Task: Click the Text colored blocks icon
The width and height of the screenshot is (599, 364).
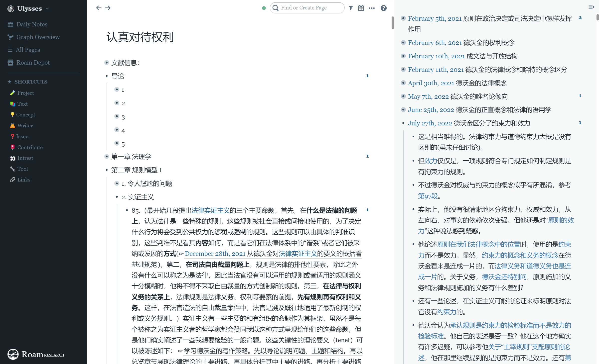Action: tap(12, 104)
